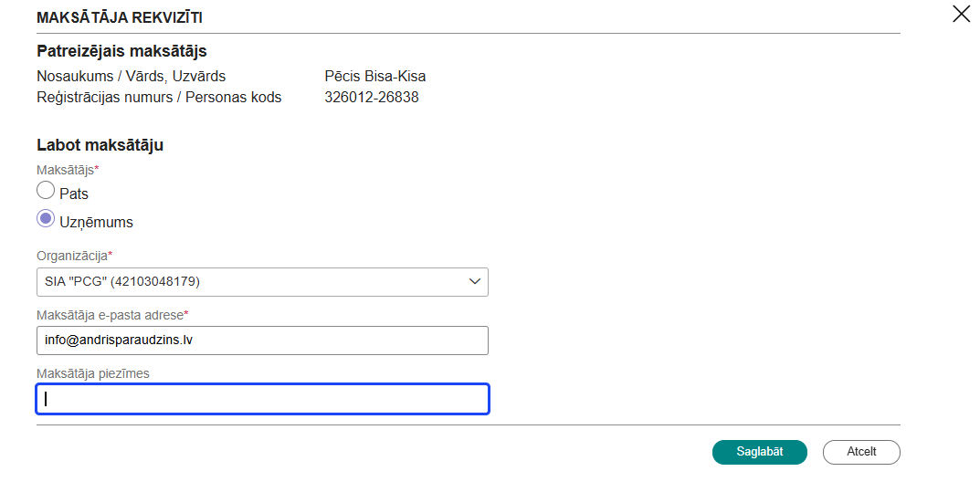
Task: Click the personal code 326012-26838
Action: click(x=371, y=97)
